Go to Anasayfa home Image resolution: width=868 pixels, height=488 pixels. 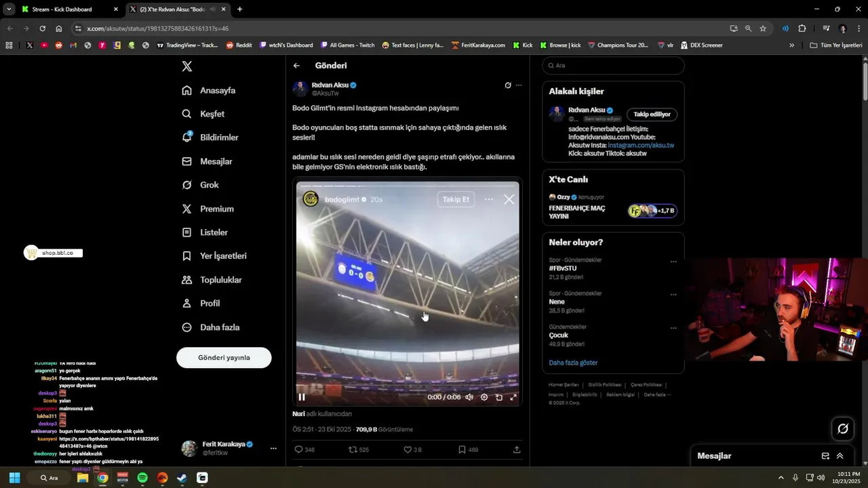click(209, 90)
